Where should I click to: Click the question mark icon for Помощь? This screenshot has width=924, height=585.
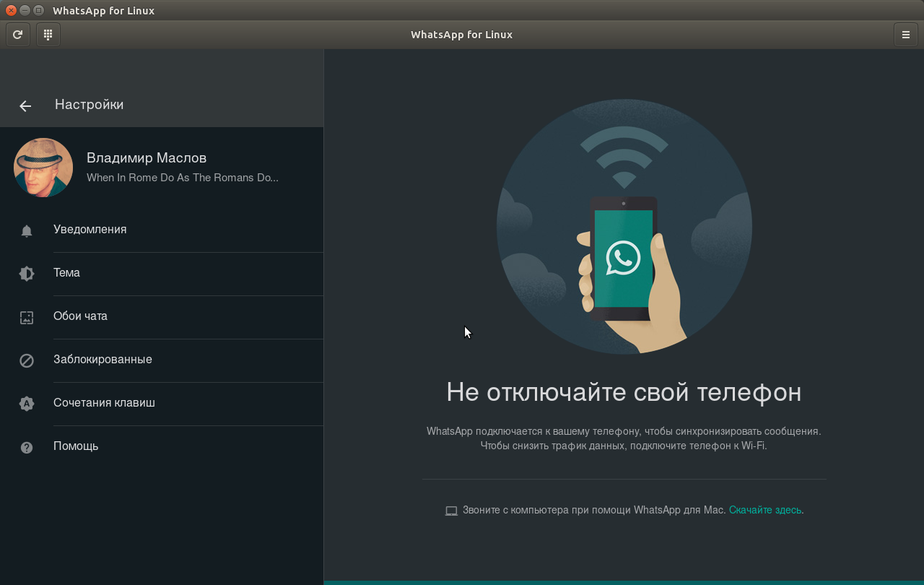(x=27, y=448)
